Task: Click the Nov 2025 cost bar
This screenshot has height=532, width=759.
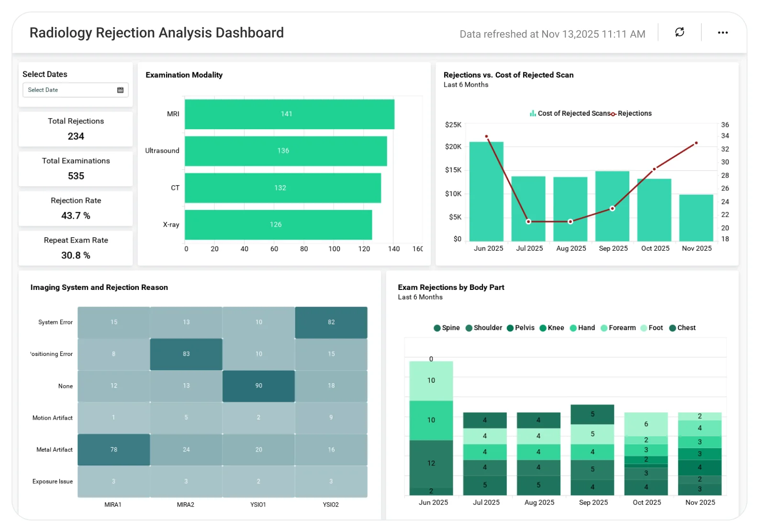Action: click(x=696, y=218)
